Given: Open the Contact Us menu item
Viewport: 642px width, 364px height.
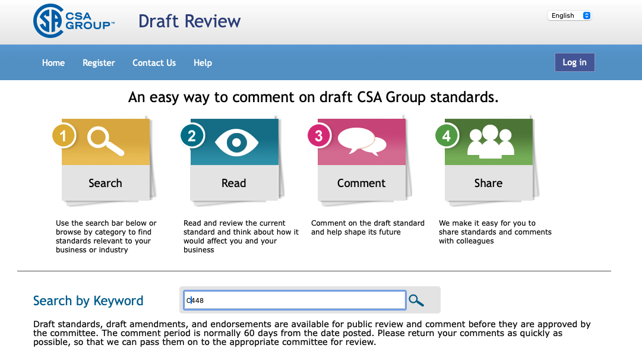Looking at the screenshot, I should [x=154, y=62].
